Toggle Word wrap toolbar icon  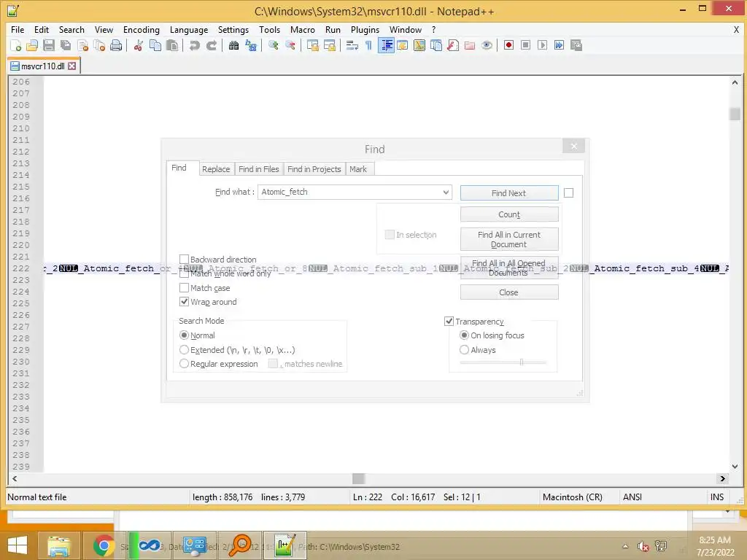(352, 46)
